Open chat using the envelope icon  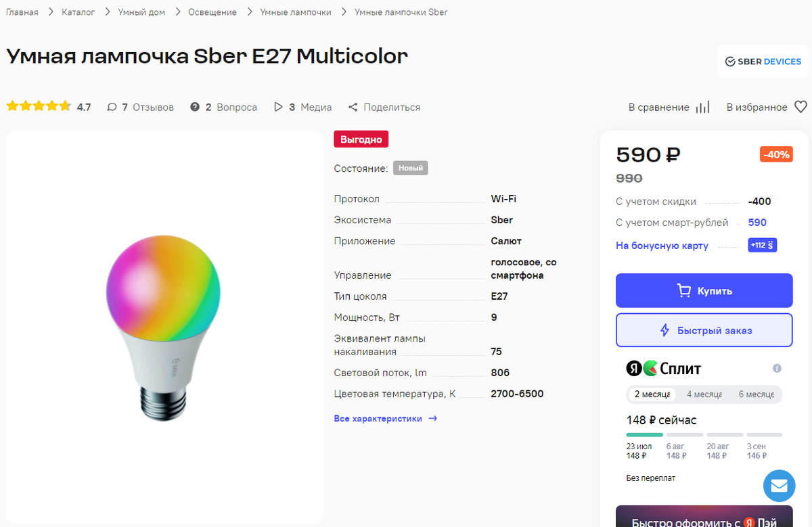779,485
